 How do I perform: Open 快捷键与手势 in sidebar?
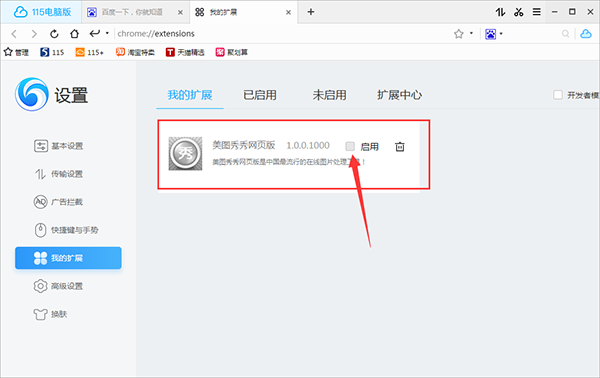66,230
